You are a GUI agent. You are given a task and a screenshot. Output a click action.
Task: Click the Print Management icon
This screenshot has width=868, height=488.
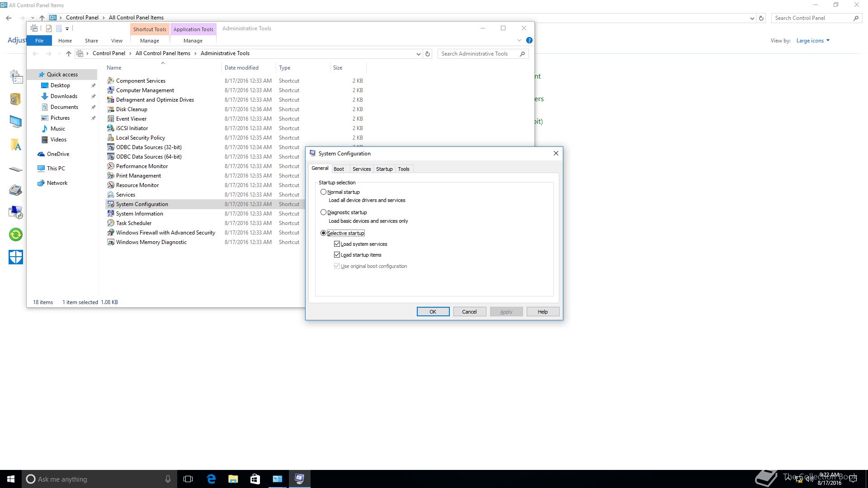(111, 176)
